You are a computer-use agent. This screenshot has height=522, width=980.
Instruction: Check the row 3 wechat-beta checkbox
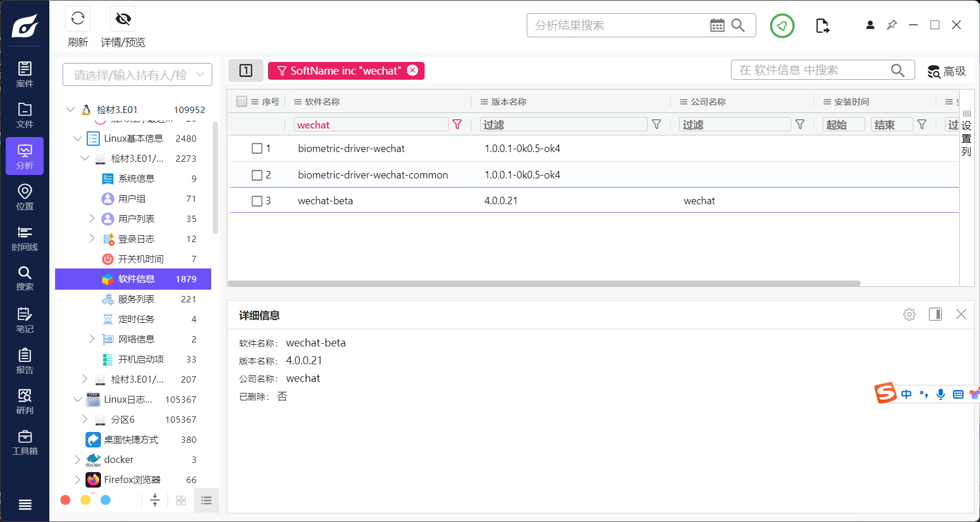[257, 201]
